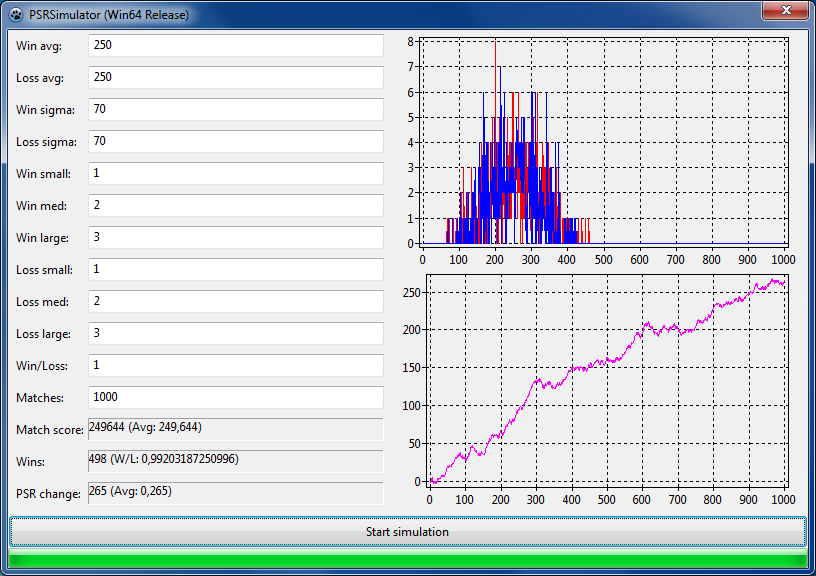Place cursor in Loss med field

click(x=236, y=301)
